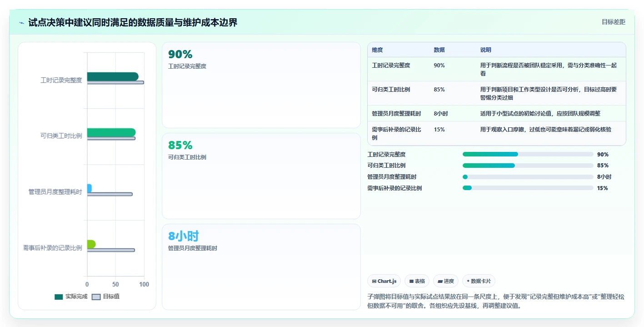Click the 工时记录完整度 progress bar

click(x=528, y=154)
